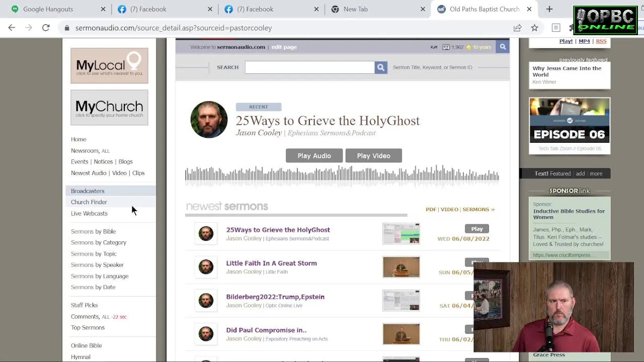
Task: Go back to the previous browser page
Action: click(12, 28)
